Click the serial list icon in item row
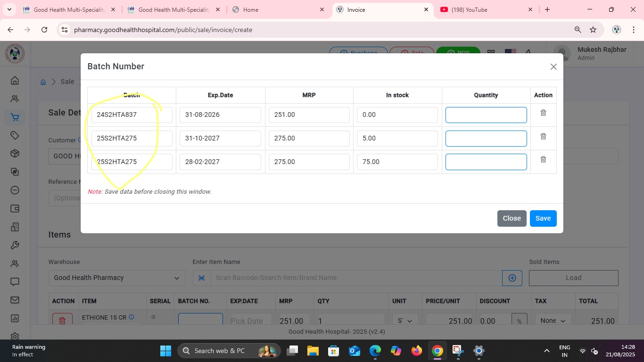The height and width of the screenshot is (362, 644). [153, 317]
